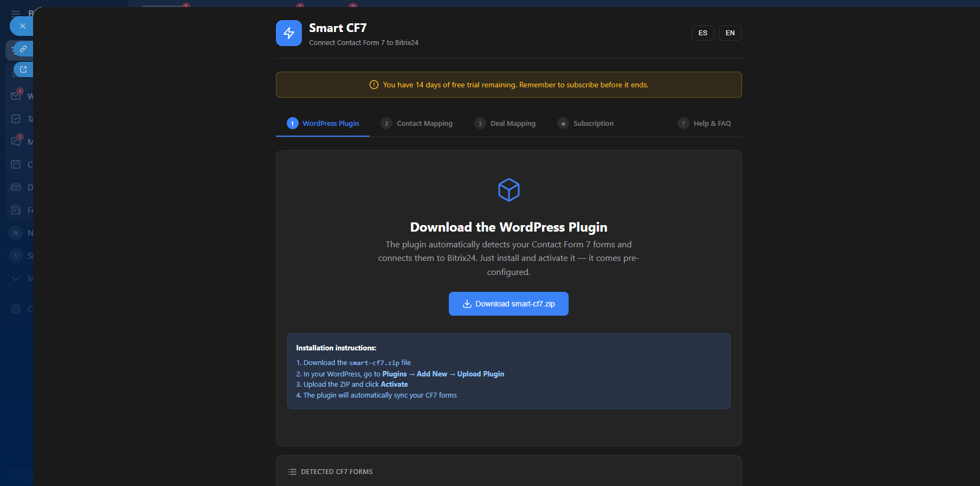Switch language to ES
The width and height of the screenshot is (980, 486).
coord(702,33)
